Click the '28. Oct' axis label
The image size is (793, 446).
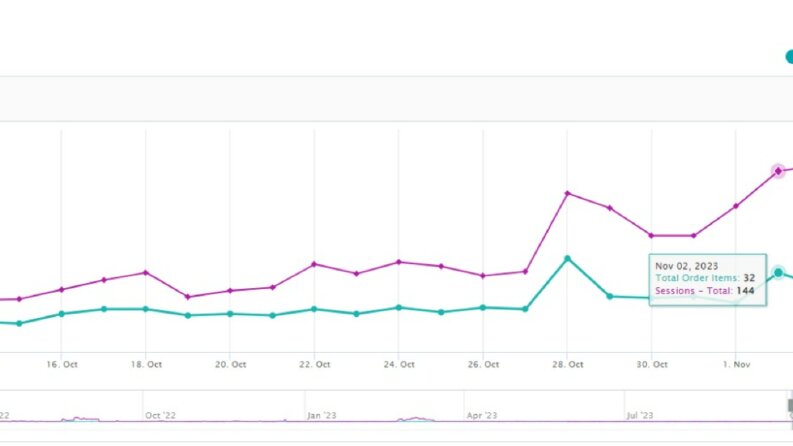pos(567,364)
